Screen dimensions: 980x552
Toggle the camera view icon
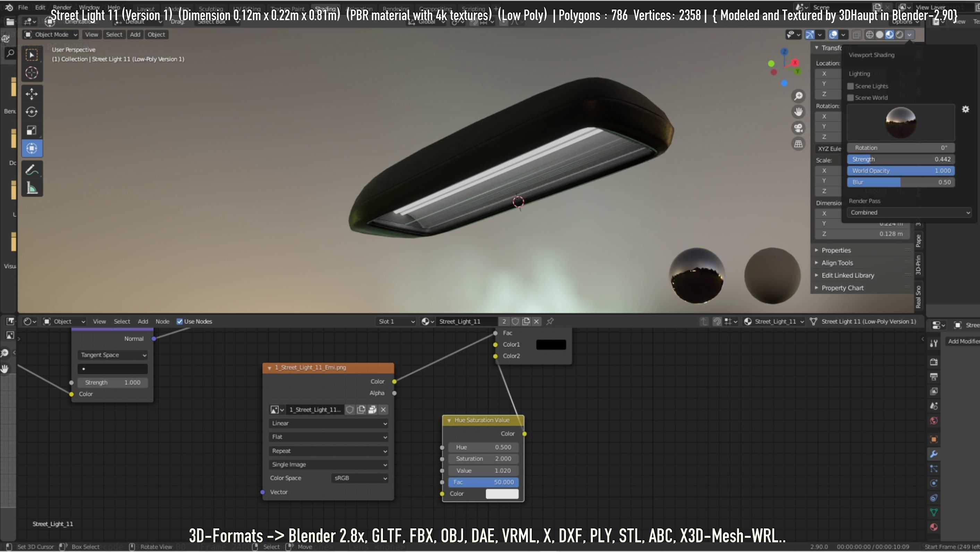[798, 128]
